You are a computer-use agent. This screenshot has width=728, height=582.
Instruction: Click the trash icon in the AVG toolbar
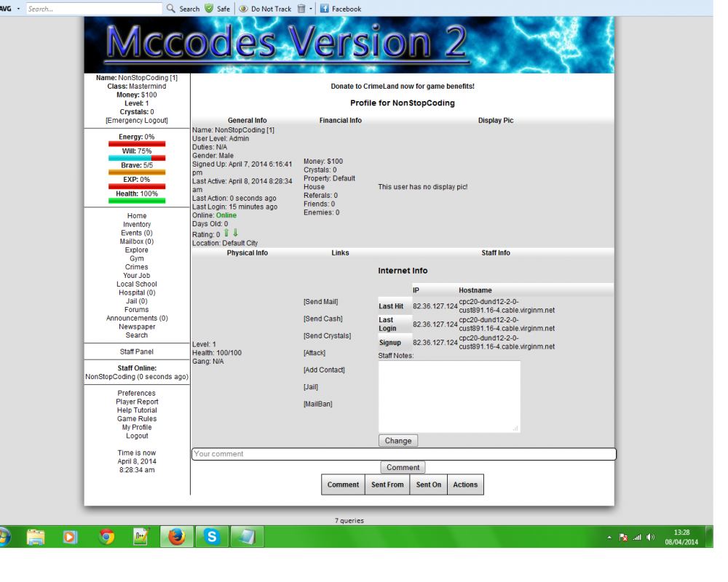pos(301,8)
